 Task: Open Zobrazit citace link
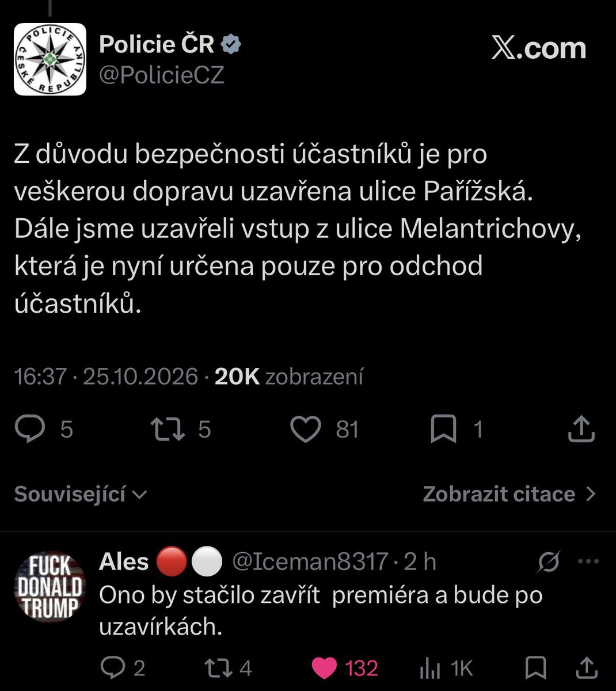coord(509,494)
